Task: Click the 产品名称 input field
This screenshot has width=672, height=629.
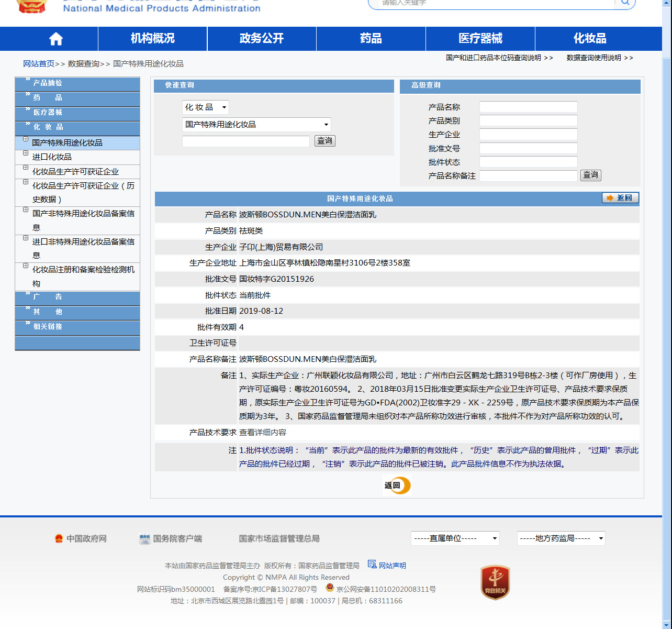Action: 529,107
